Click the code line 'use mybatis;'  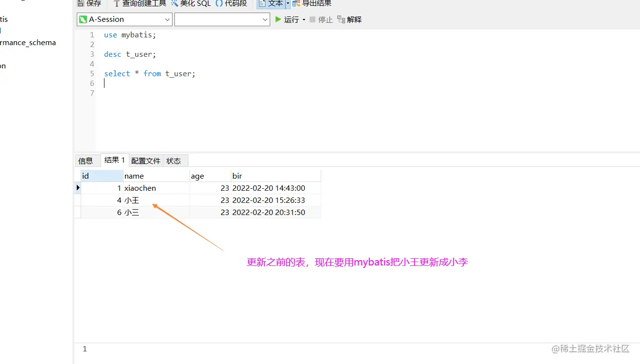coord(130,35)
